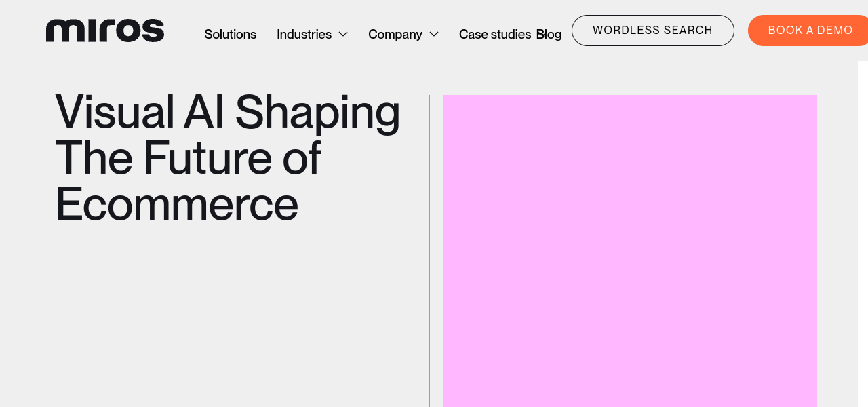This screenshot has width=868, height=407.
Task: Click the 'The Future of' headline line
Action: 188,158
